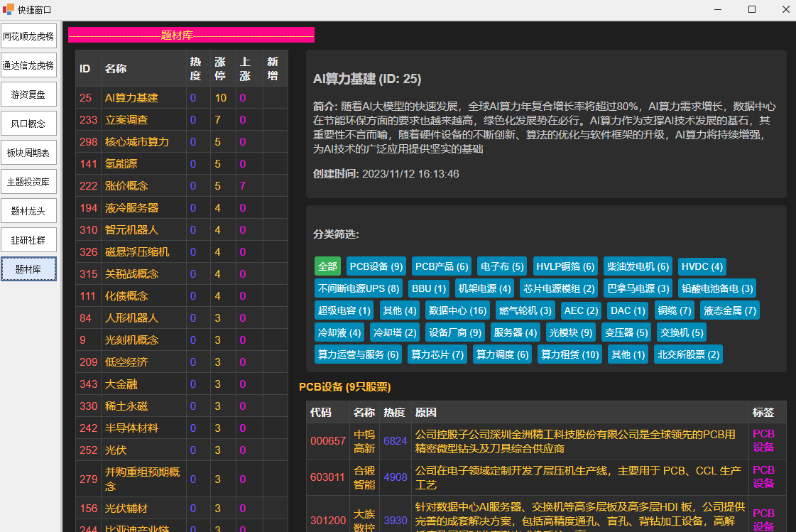Screen dimensions: 796x532
Task: Maximize the 快捷窗口 window
Action: 751,10
